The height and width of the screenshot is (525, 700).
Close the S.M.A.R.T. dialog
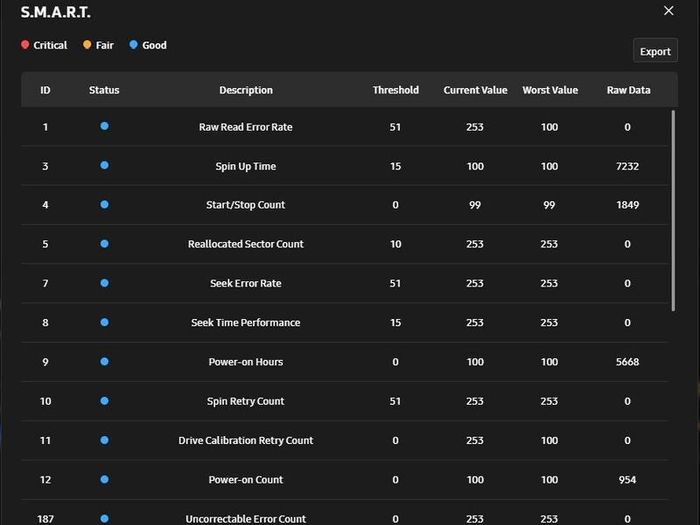668,11
